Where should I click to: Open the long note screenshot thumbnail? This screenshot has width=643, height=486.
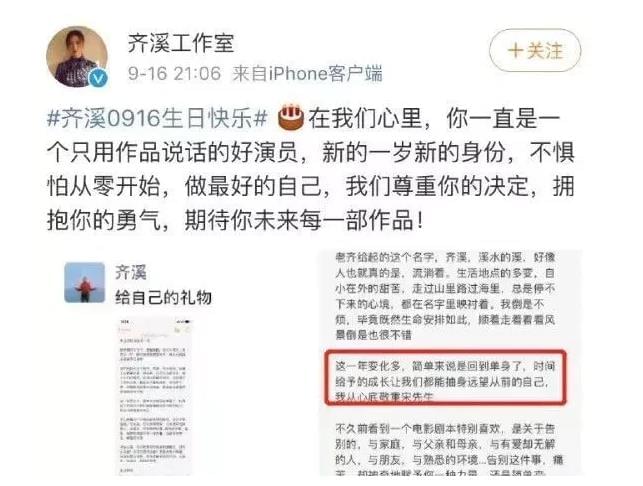tap(155, 397)
